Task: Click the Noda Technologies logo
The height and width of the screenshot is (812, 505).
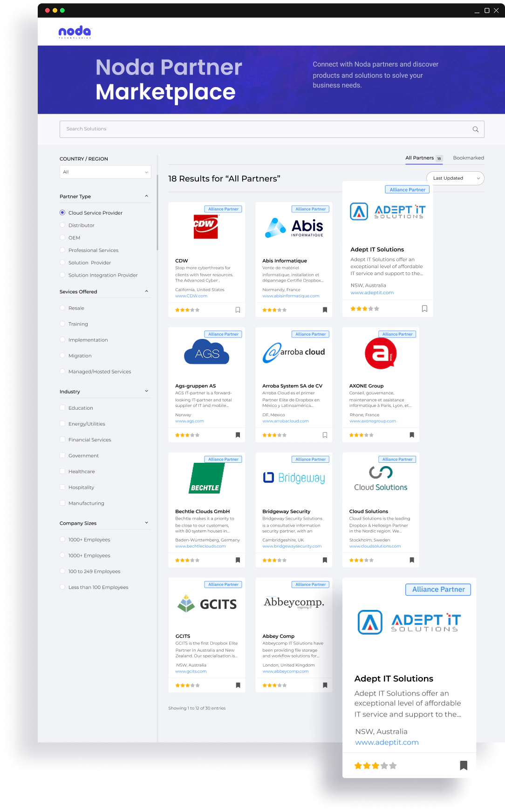Action: point(75,32)
